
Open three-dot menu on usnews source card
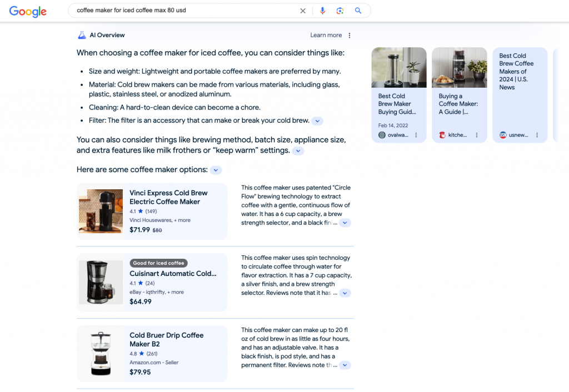[x=537, y=135]
